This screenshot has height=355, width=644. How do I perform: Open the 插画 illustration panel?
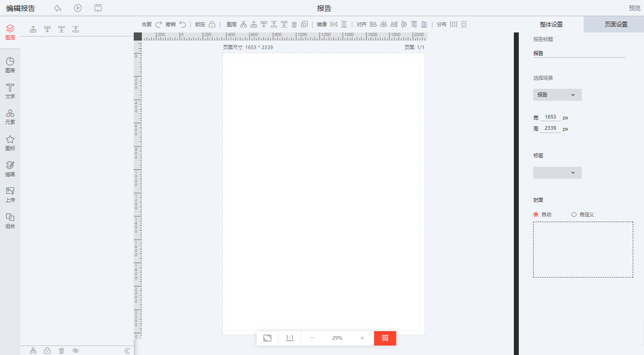click(10, 168)
